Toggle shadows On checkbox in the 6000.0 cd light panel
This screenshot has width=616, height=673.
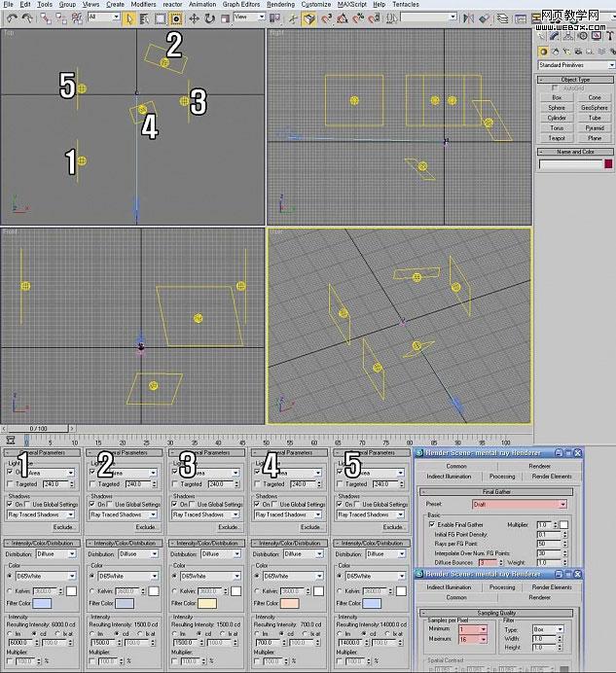[11, 505]
